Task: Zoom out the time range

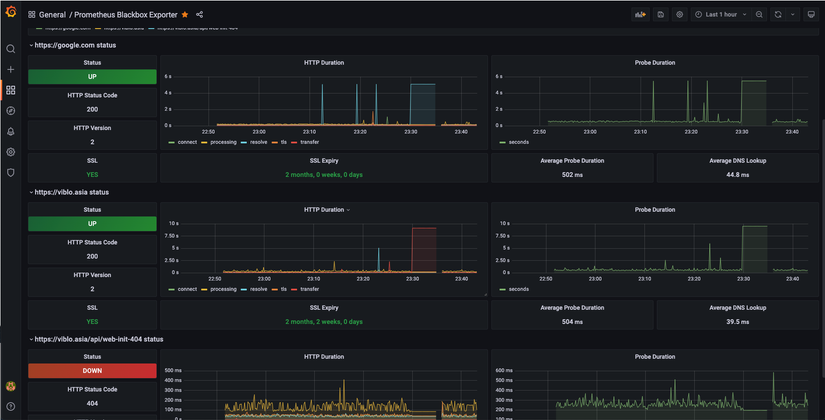Action: coord(759,15)
